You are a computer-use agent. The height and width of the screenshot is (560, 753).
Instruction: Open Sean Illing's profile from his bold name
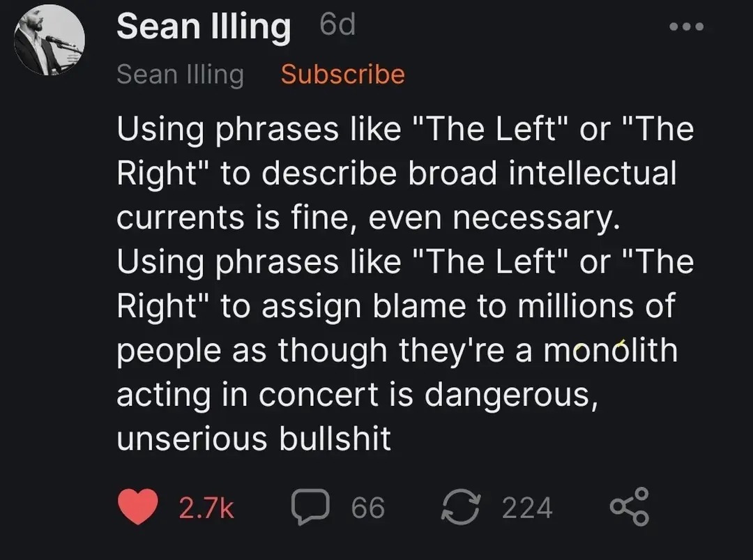click(204, 26)
